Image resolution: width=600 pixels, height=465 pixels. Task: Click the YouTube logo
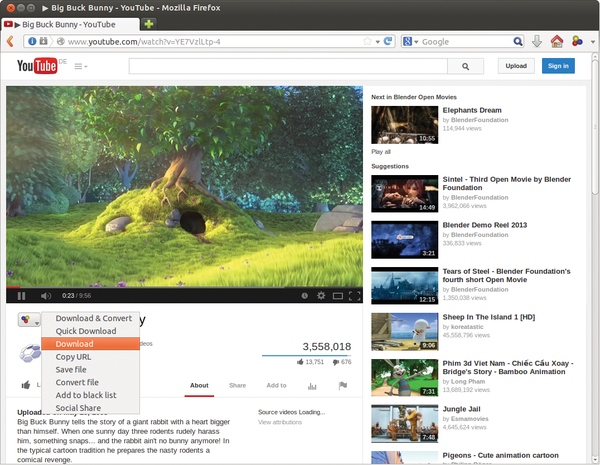tap(38, 66)
